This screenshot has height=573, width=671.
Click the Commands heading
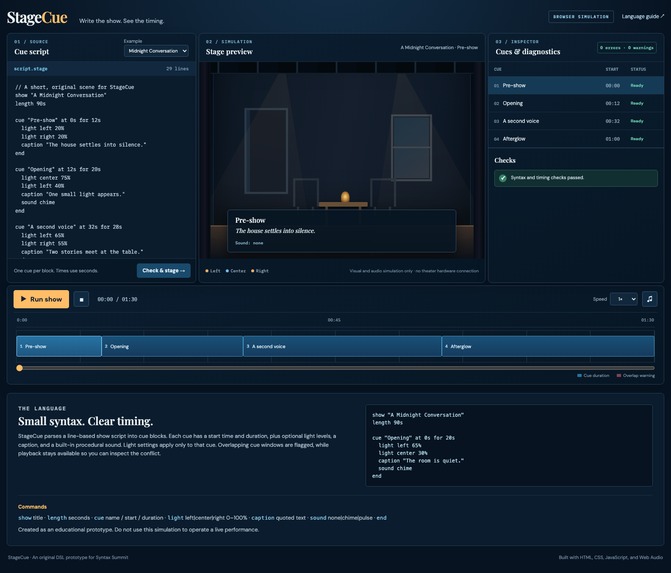[32, 507]
